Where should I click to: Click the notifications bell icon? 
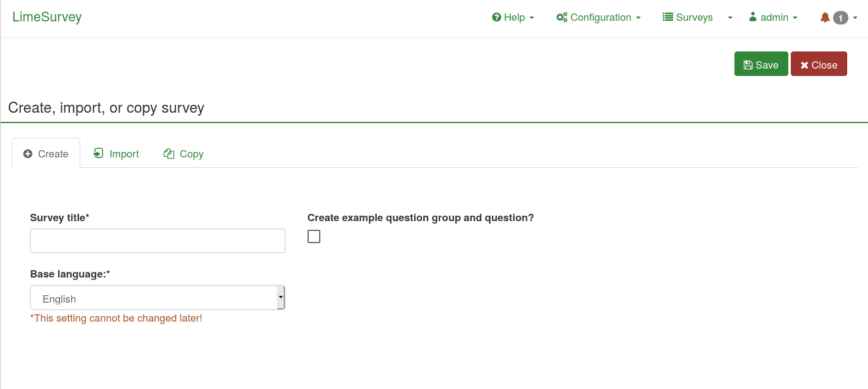(x=825, y=18)
